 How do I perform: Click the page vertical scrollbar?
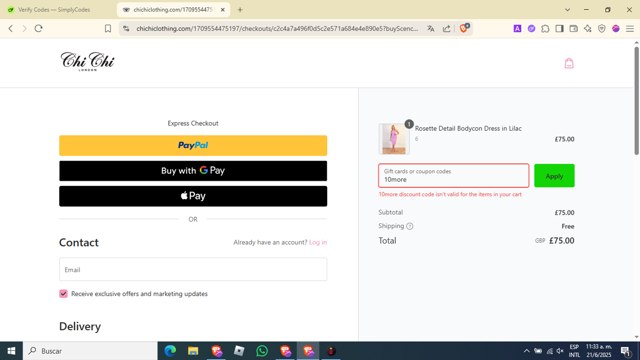tap(636, 101)
